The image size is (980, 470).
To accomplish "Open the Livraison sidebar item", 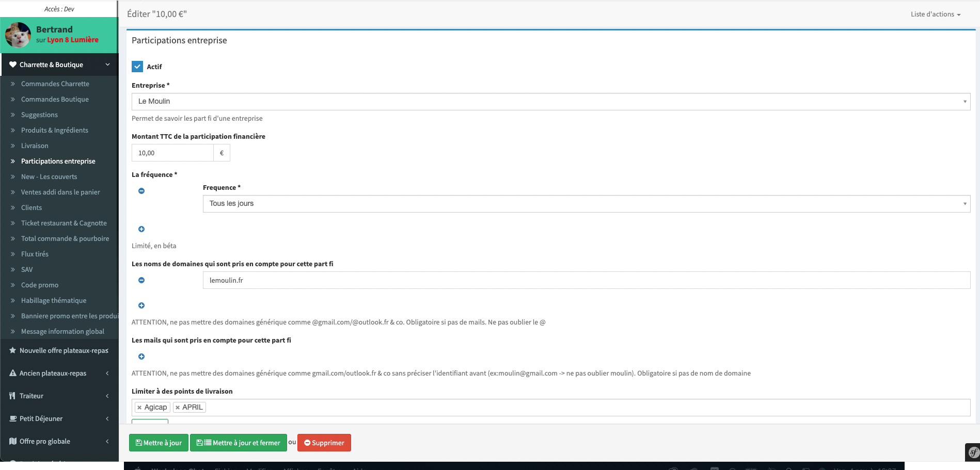I will 35,145.
